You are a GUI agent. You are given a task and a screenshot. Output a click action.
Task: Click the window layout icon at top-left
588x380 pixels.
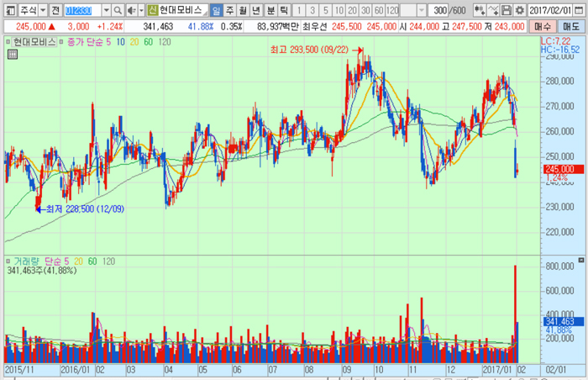(9, 10)
